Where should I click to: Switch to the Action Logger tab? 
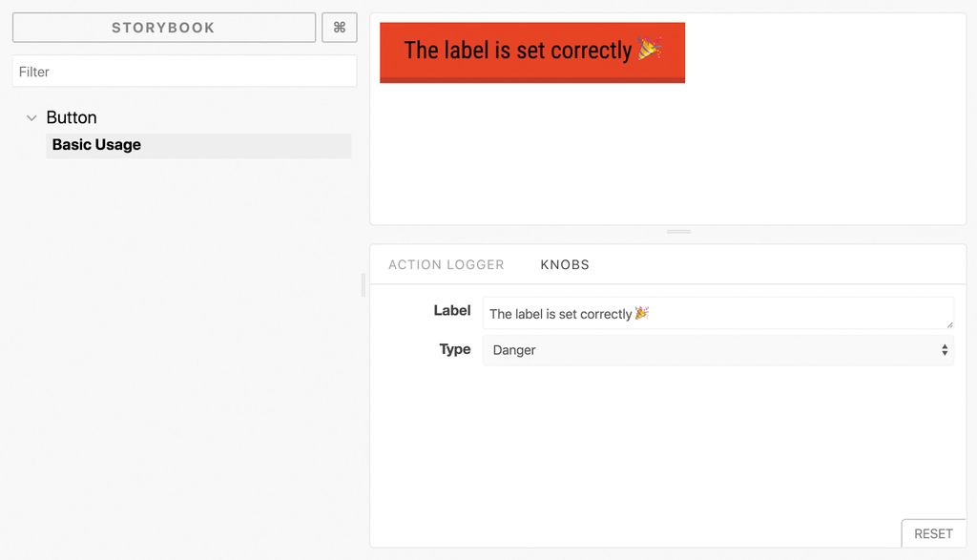click(x=447, y=264)
